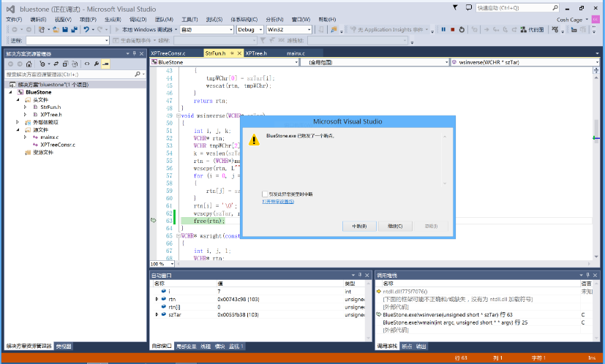Open the 调试(D) Debug menu
Image resolution: width=605 pixels, height=364 pixels.
[138, 19]
